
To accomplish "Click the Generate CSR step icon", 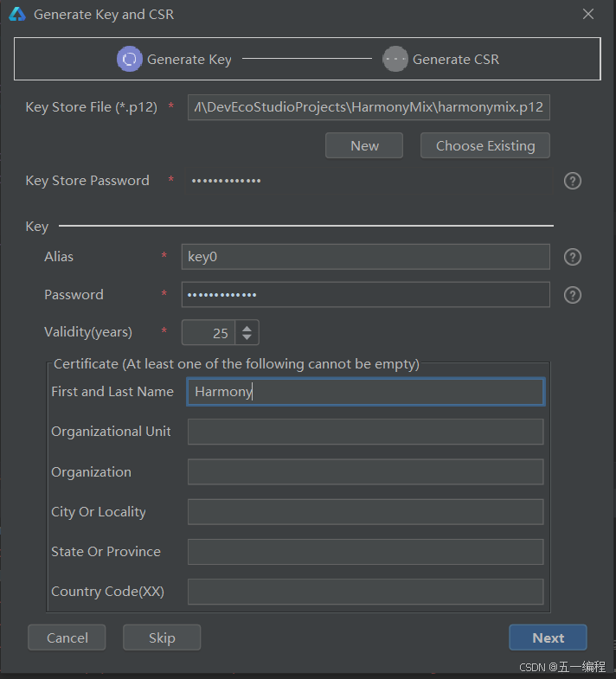I will [x=395, y=59].
